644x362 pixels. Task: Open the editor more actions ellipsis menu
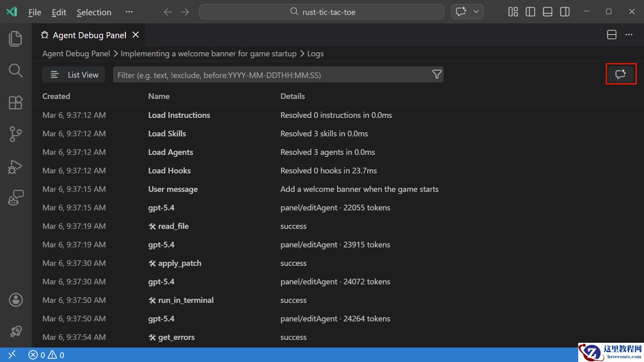tap(629, 34)
